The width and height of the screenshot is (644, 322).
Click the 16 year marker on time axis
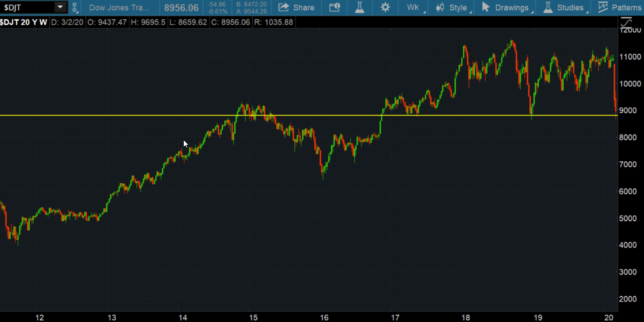324,318
